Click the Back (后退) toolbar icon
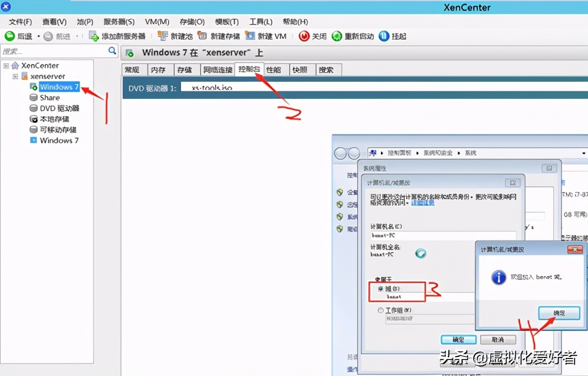This screenshot has height=376, width=588. point(10,36)
